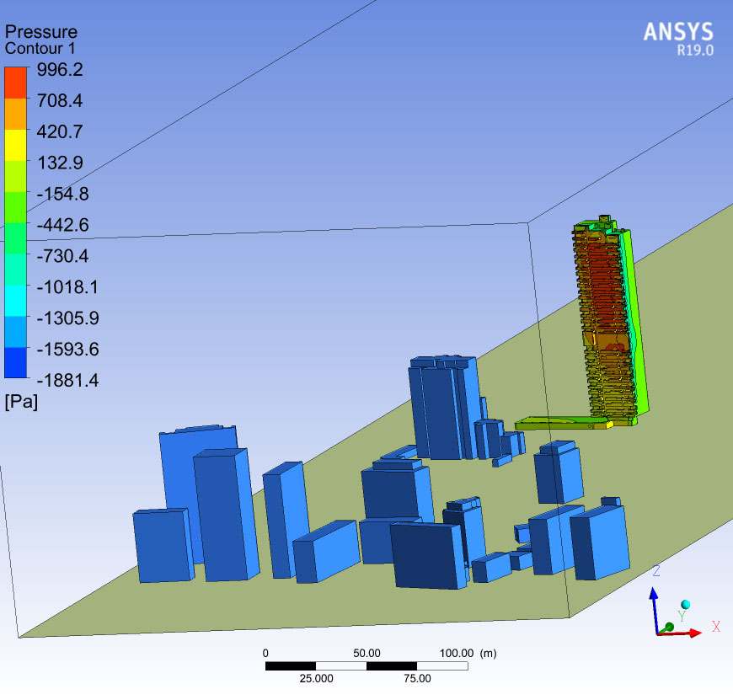This screenshot has height=700, width=733.
Task: Click the cyan legend band near -1305.9
Action: (x=15, y=301)
